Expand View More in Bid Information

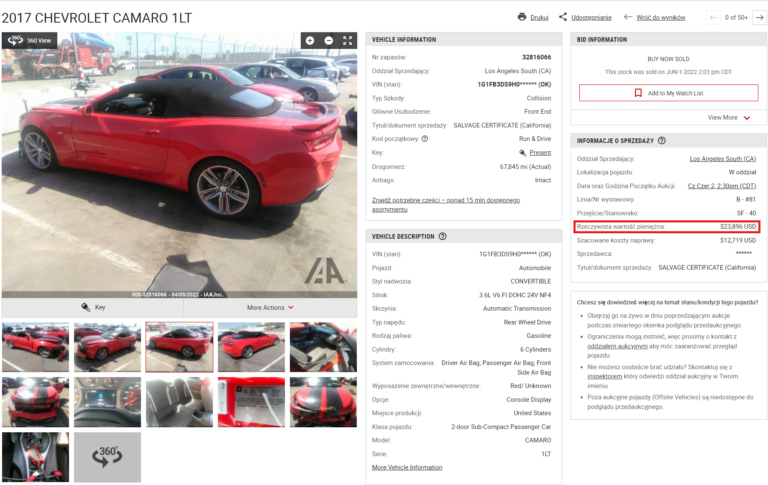(729, 117)
